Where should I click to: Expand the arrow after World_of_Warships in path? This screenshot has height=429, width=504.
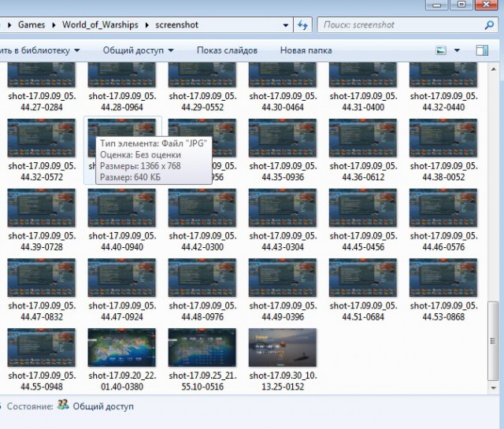coord(147,25)
